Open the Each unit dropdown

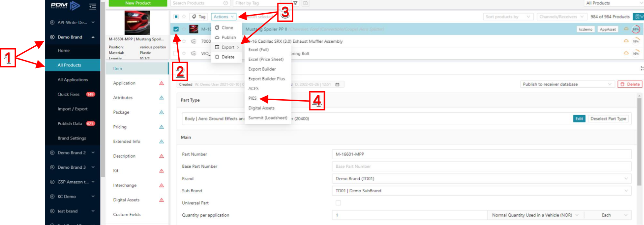(608, 215)
